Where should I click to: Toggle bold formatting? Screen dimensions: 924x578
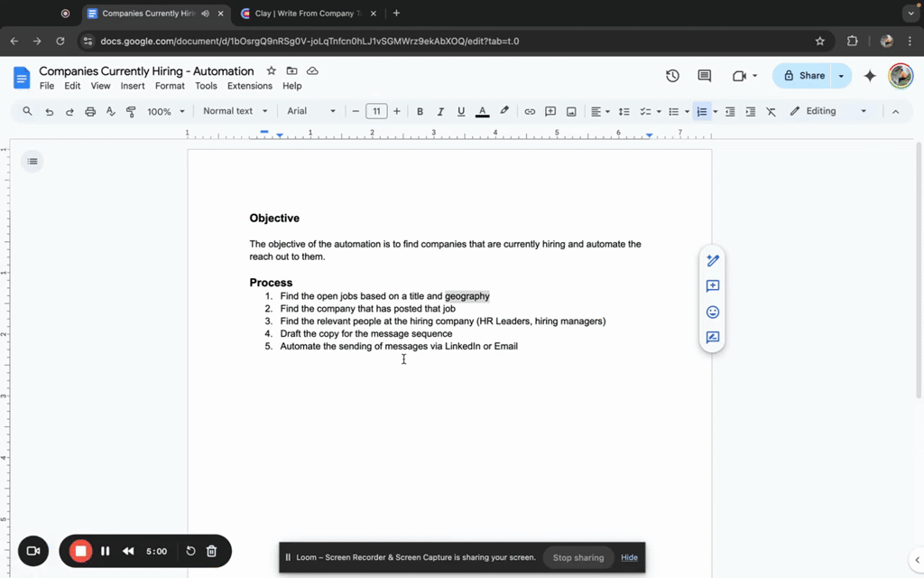coord(420,111)
